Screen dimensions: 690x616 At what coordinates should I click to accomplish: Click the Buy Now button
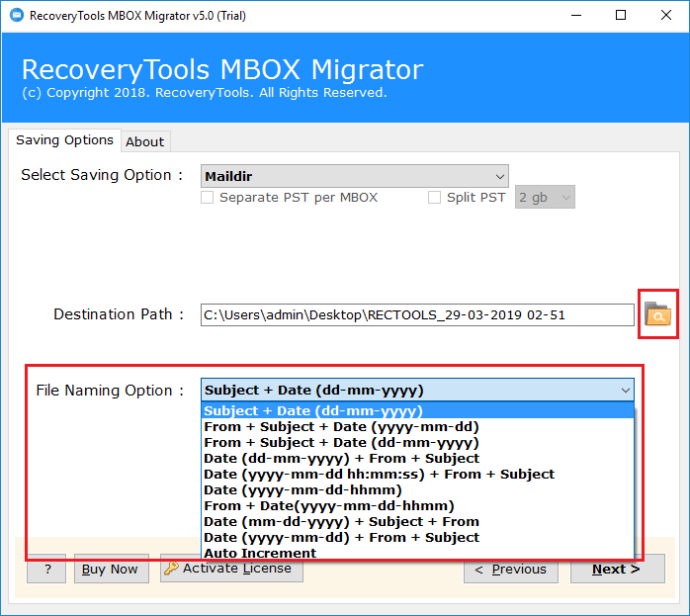(x=112, y=569)
